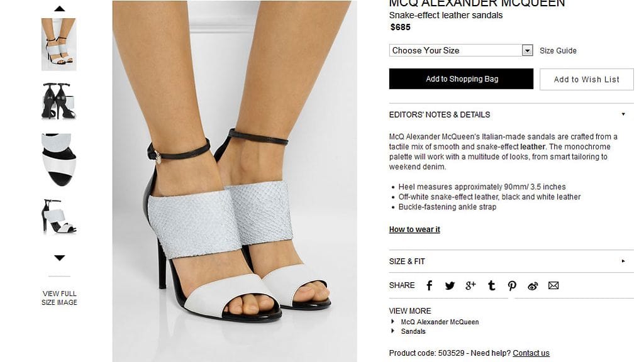
Task: Share on Facebook icon
Action: click(x=429, y=286)
